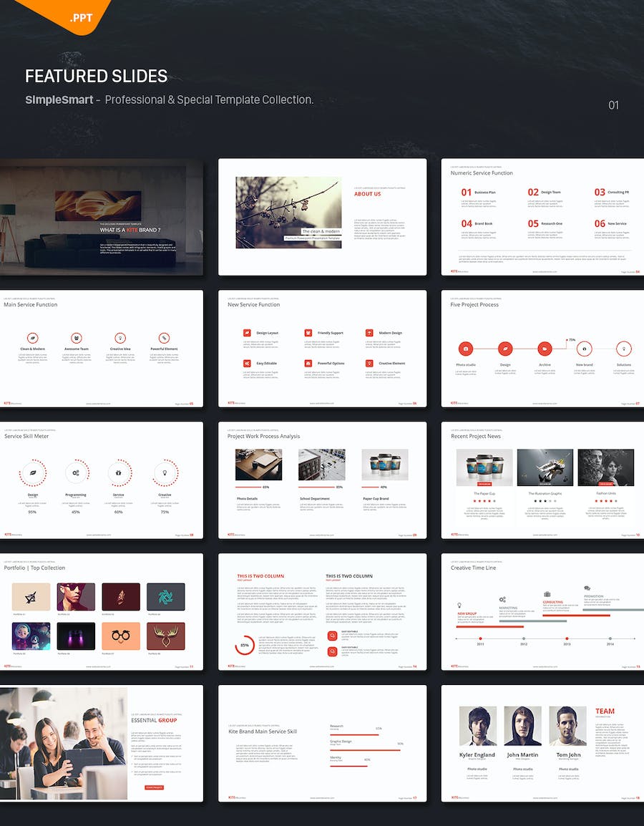Click the Creative skill meter dial icon
644x826 pixels.
pyautogui.click(x=165, y=472)
